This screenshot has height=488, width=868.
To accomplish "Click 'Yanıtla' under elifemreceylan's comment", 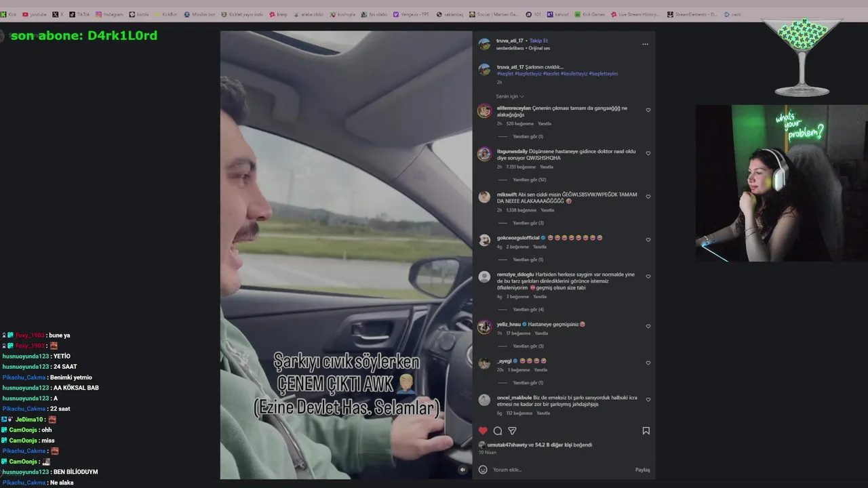I will pos(545,123).
